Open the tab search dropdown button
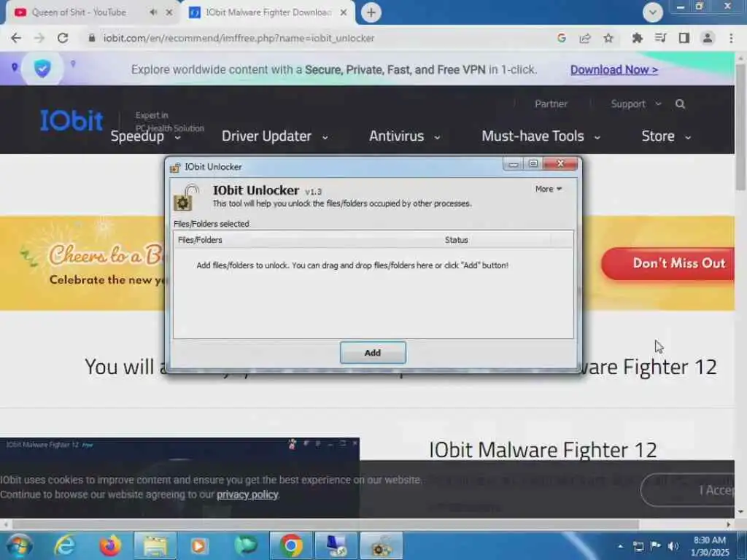 coord(653,12)
